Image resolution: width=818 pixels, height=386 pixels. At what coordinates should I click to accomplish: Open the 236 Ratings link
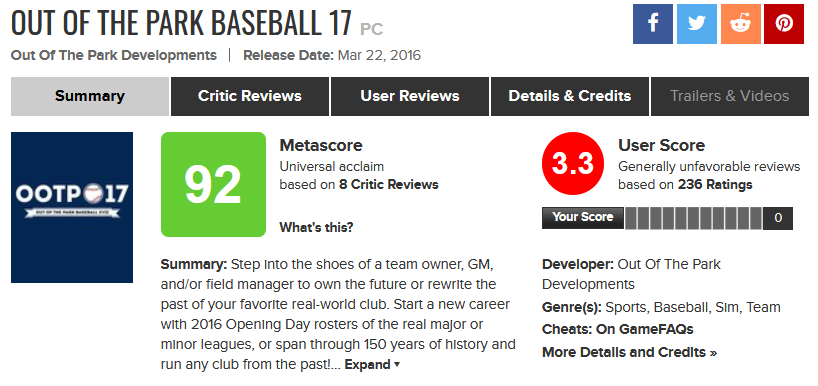click(x=715, y=185)
